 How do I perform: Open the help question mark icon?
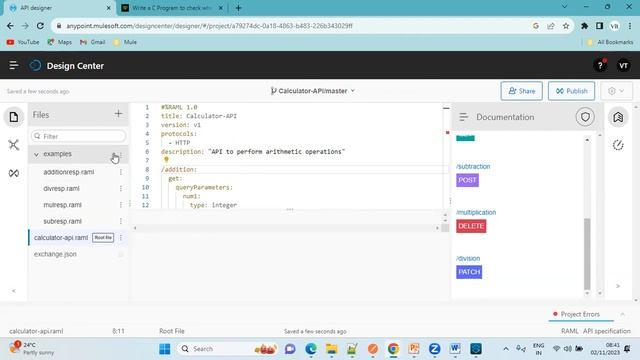tap(600, 65)
